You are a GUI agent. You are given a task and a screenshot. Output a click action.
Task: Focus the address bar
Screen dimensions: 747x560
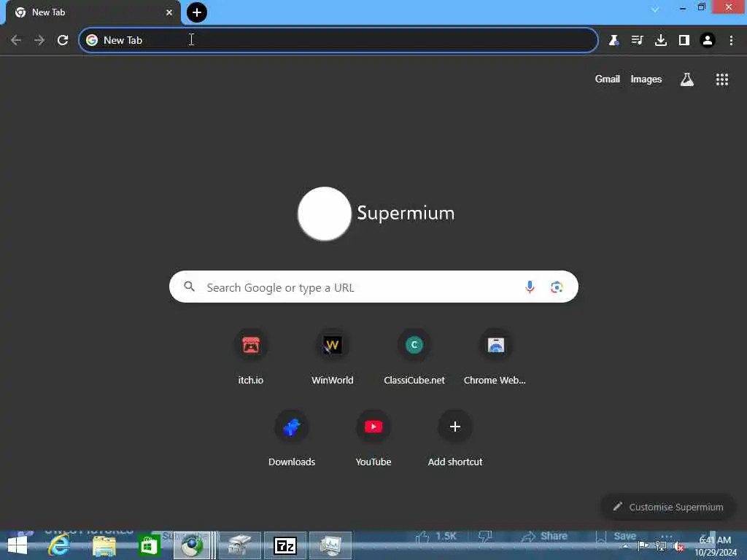coord(338,40)
